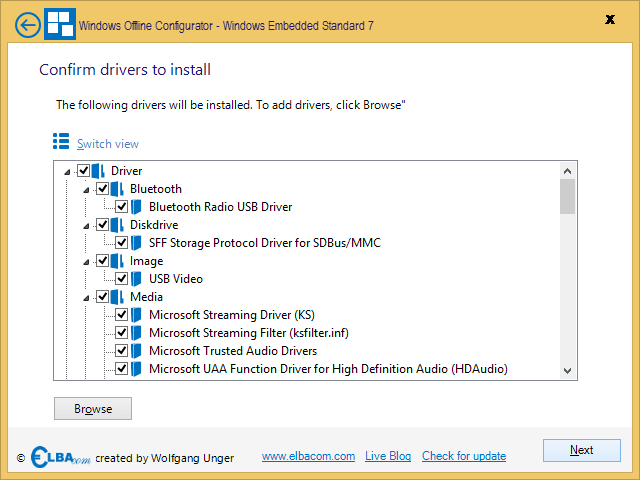Viewport: 640px width, 480px height.
Task: Toggle Microsoft UAA Function Driver checkbox
Action: click(x=121, y=368)
